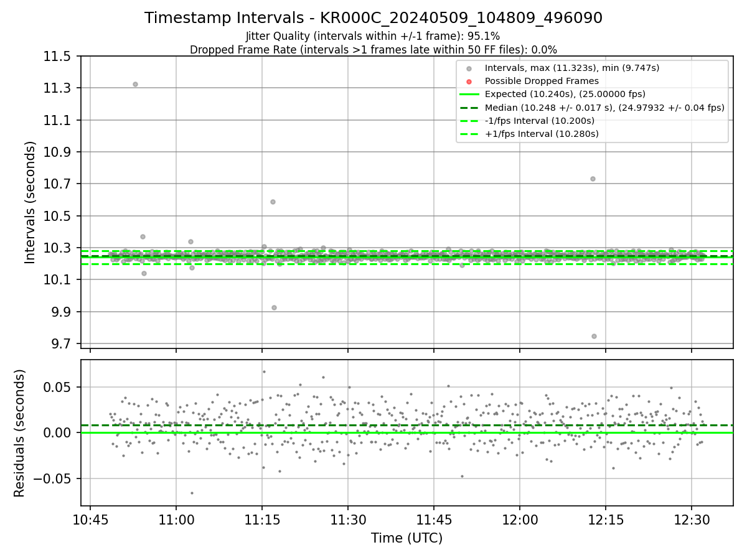Click the solid green line sample beside 'Expected'
The height and width of the screenshot is (560, 747).
(469, 95)
